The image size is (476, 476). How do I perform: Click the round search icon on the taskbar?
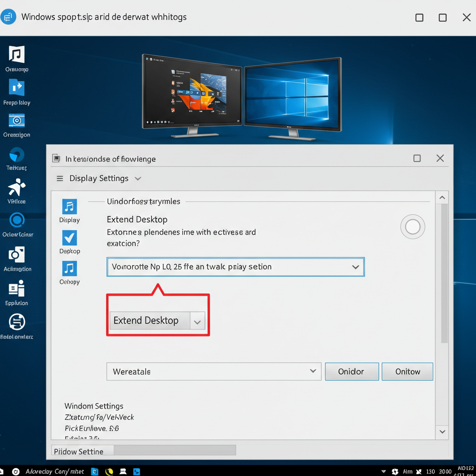click(16, 471)
